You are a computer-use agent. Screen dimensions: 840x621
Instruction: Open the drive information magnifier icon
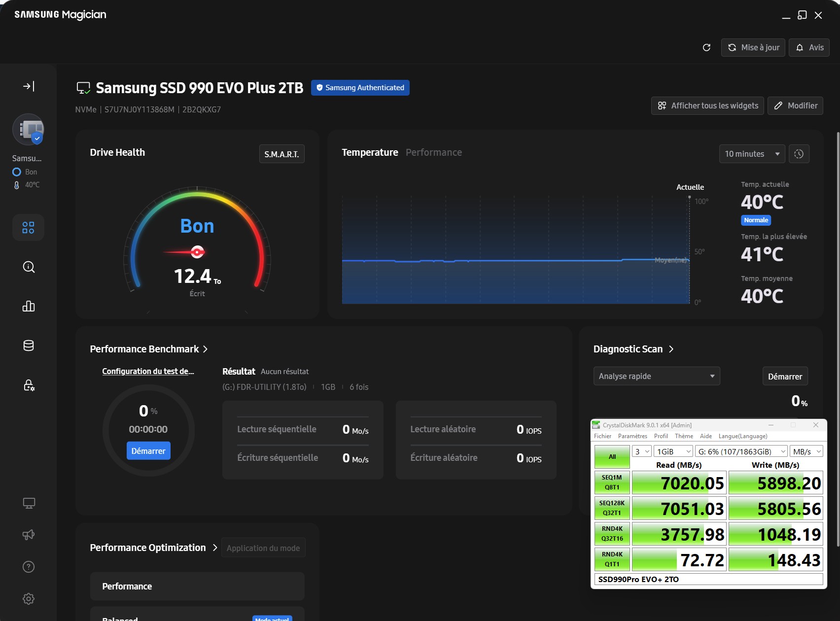pos(29,267)
